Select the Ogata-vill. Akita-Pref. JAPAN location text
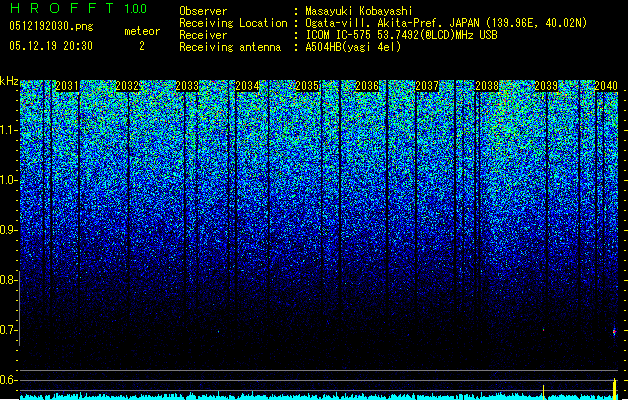The image size is (629, 400). tap(446, 23)
